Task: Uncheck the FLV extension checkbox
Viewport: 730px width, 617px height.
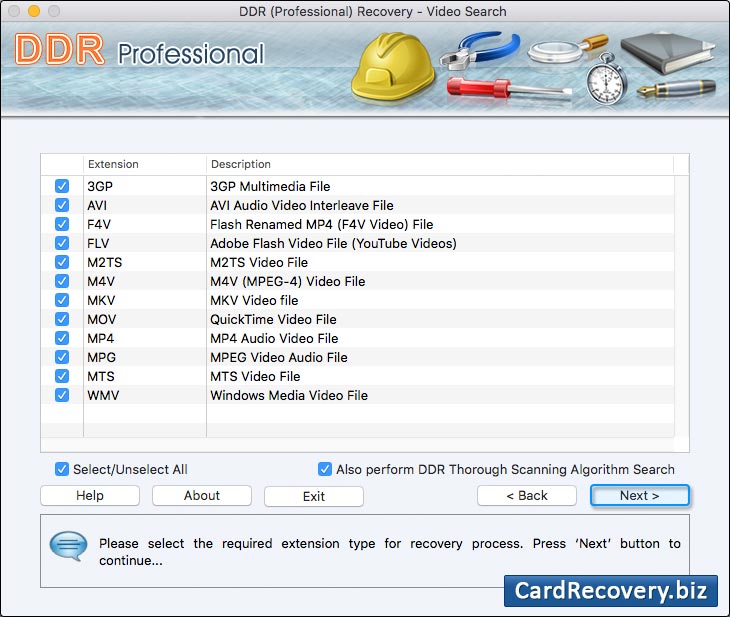Action: pos(61,243)
